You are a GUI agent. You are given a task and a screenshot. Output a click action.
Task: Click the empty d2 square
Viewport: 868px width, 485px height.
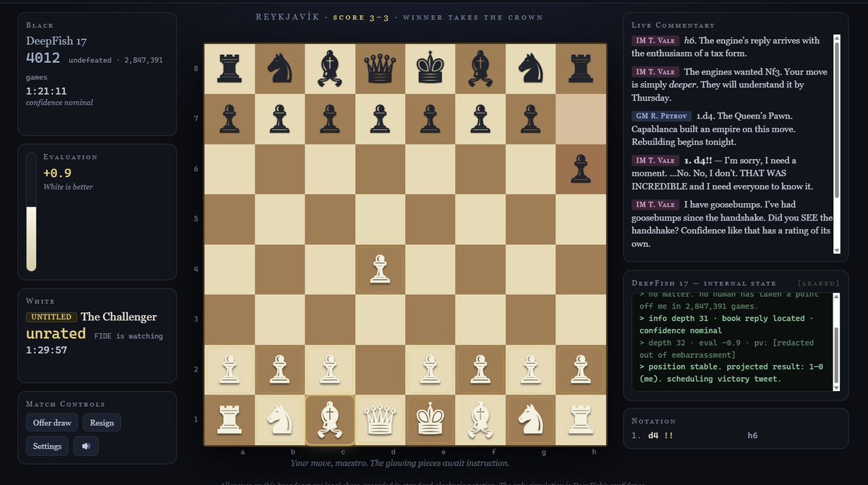coord(380,370)
